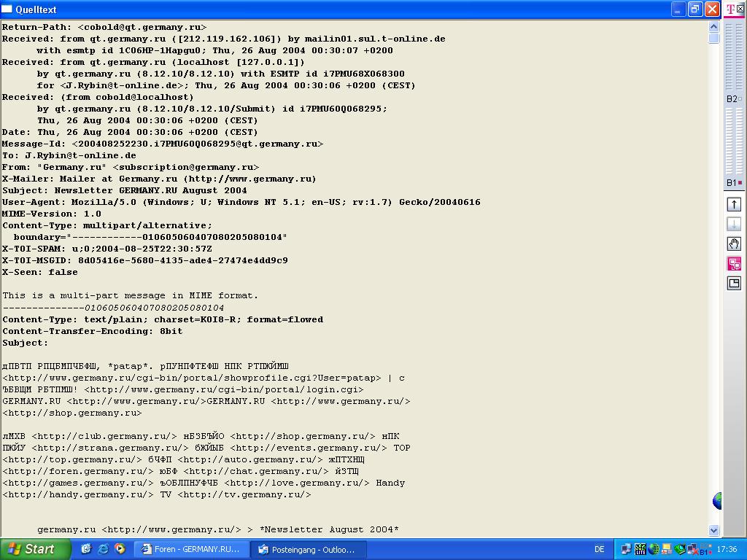Click 'Subject: Newsletter GERMANY.RU August 2004' line
The image size is (747, 560).
point(124,190)
